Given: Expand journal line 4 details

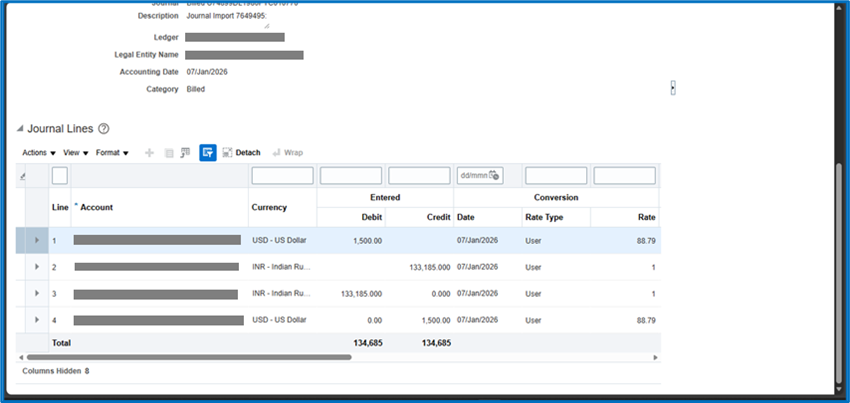Looking at the screenshot, I should pyautogui.click(x=37, y=320).
